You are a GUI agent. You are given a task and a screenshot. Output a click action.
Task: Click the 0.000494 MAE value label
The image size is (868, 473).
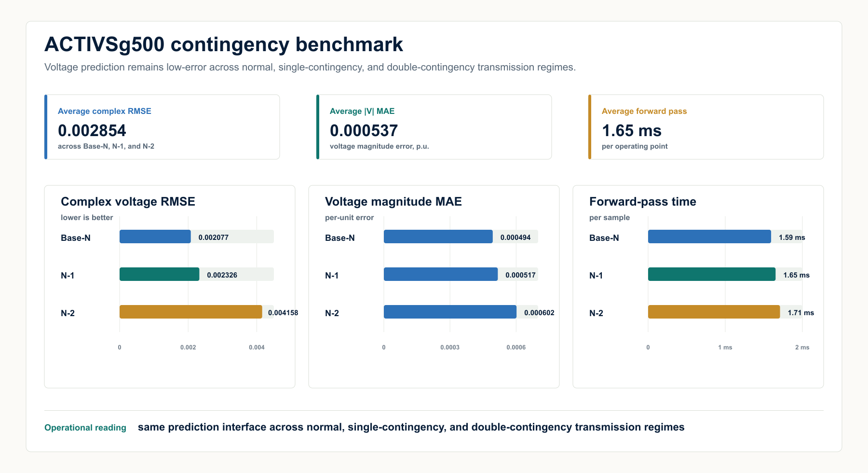coord(515,237)
